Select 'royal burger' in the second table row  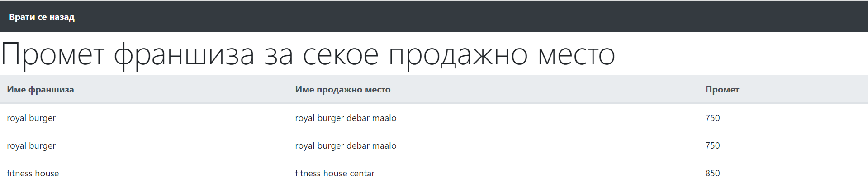(x=31, y=145)
